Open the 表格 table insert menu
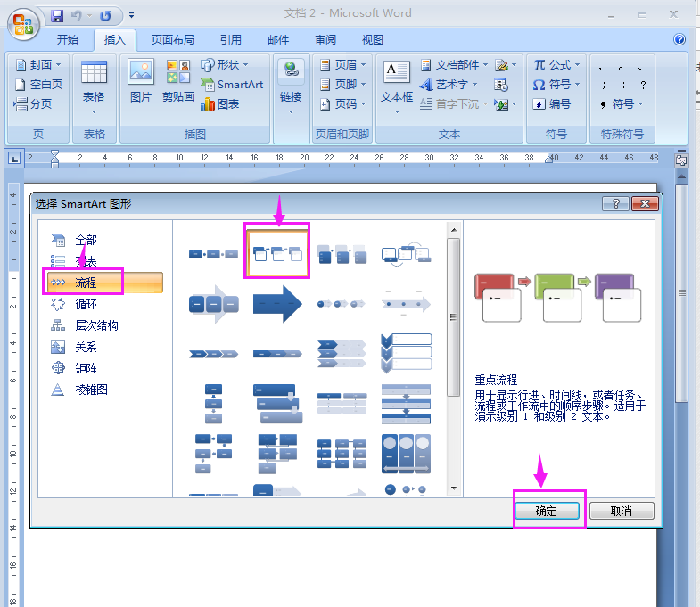This screenshot has width=700, height=607. pos(94,87)
